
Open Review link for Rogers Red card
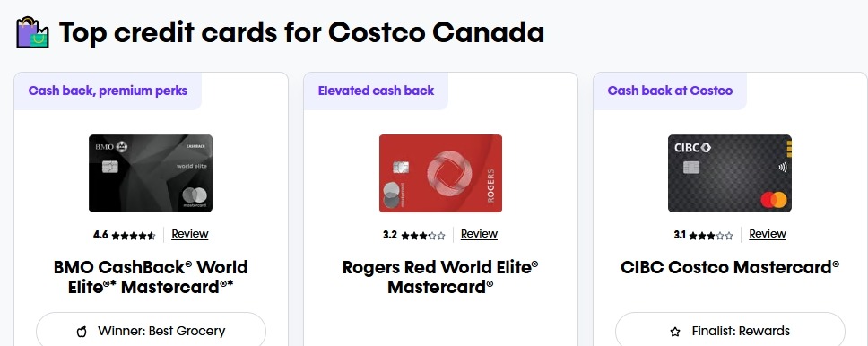479,234
